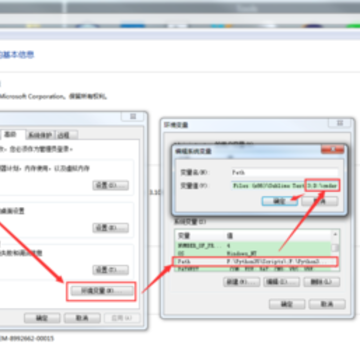The width and height of the screenshot is (360, 360).
Task: Click the 变量名 field containing Path
Action: pos(285,173)
